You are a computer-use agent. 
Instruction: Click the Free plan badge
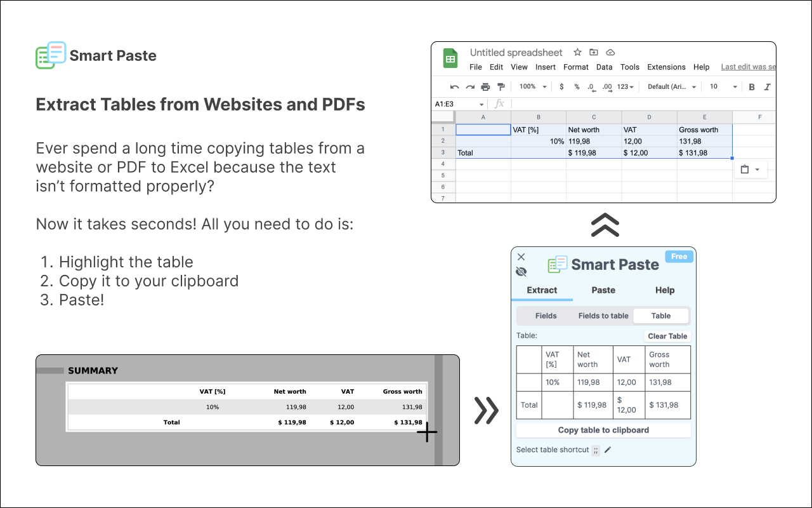[679, 257]
